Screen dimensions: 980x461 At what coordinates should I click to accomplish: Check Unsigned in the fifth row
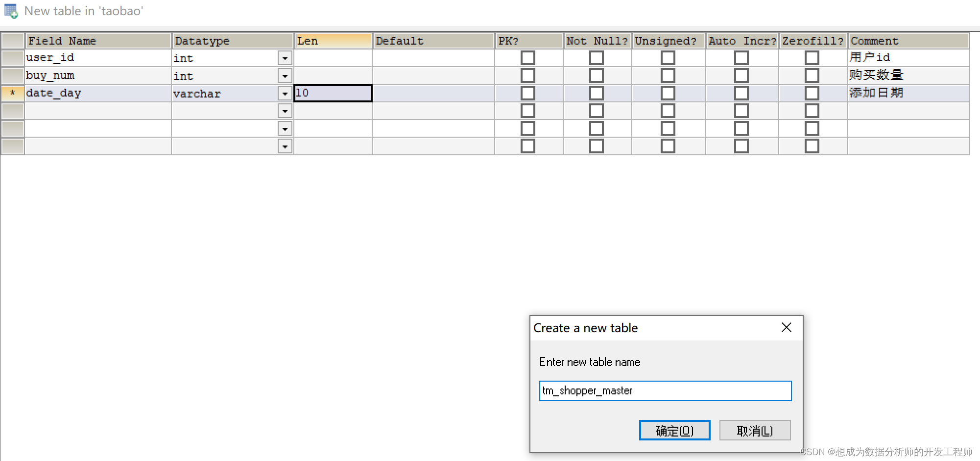(668, 128)
